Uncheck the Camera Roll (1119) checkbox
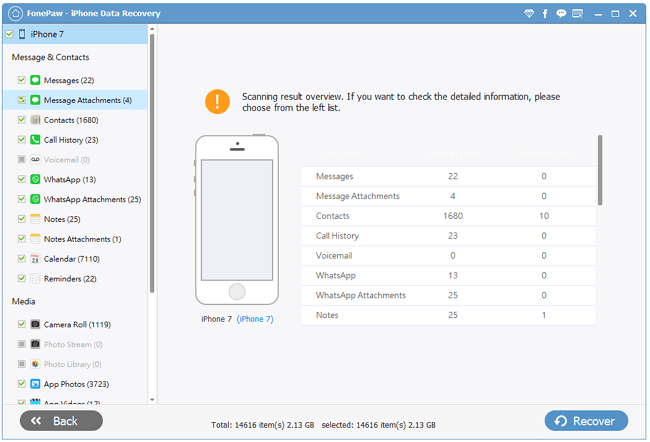The image size is (650, 442). click(22, 324)
